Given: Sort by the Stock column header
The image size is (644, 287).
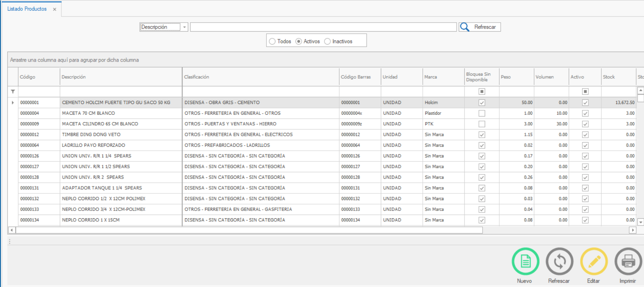Looking at the screenshot, I should [609, 77].
